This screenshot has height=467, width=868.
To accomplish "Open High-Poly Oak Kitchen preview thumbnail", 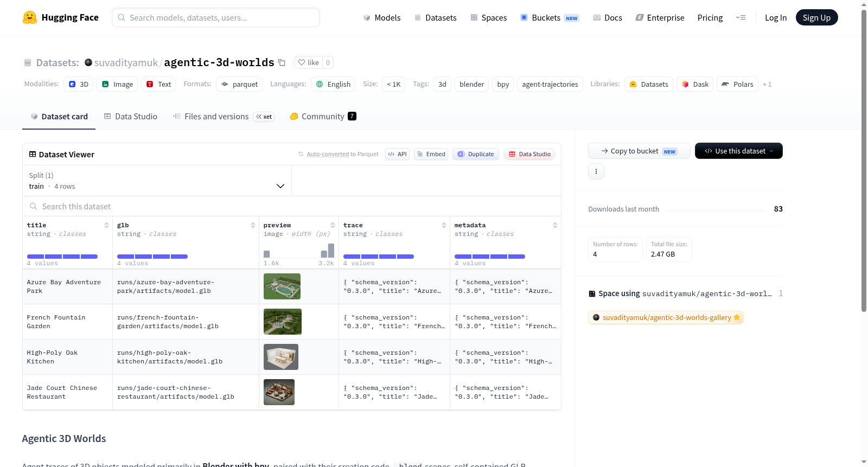I will [x=281, y=357].
